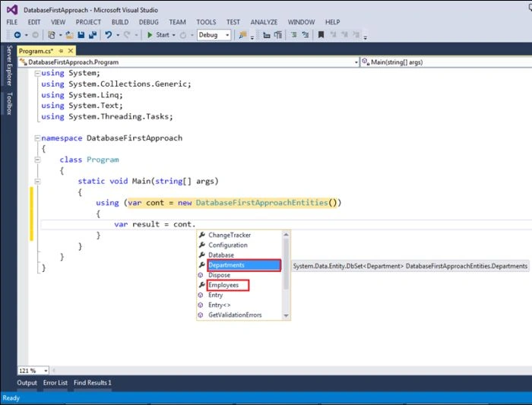Pin the Program.cs tab
The height and width of the screenshot is (405, 532).
click(x=61, y=51)
